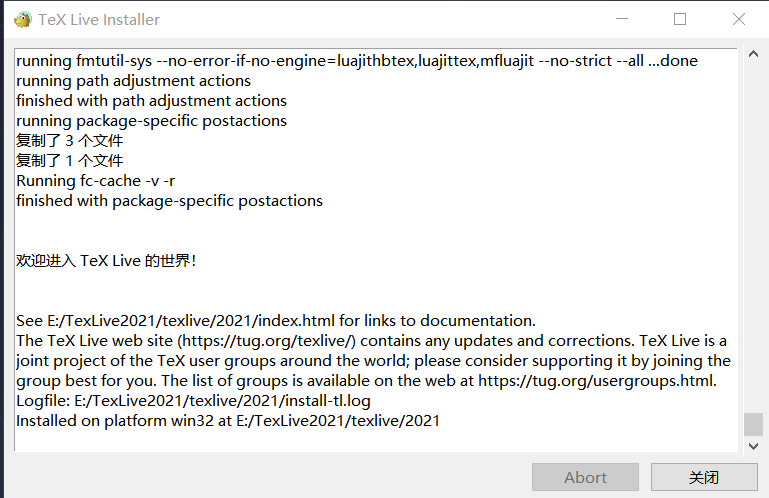Click the 关闭 button to finish
The width and height of the screenshot is (769, 498).
coord(704,477)
